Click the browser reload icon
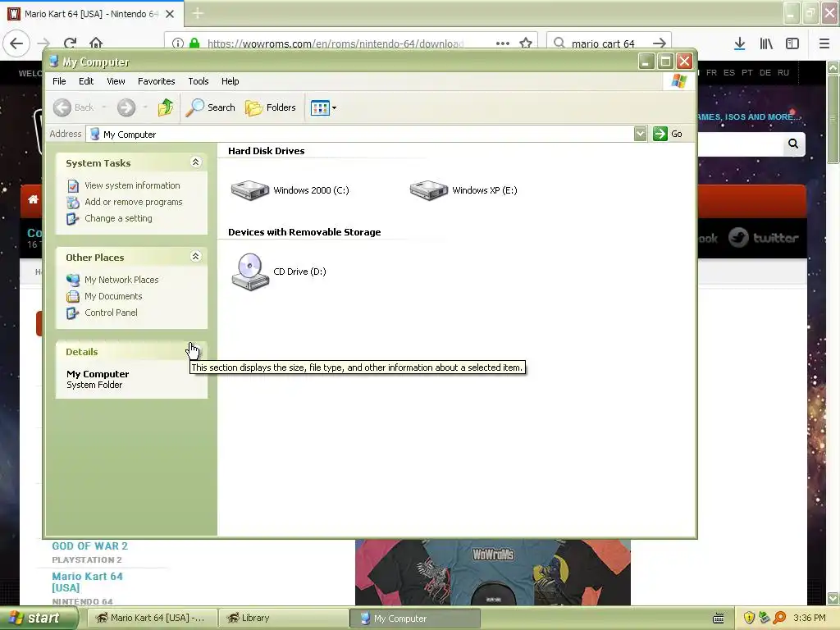This screenshot has height=630, width=840. tap(71, 43)
